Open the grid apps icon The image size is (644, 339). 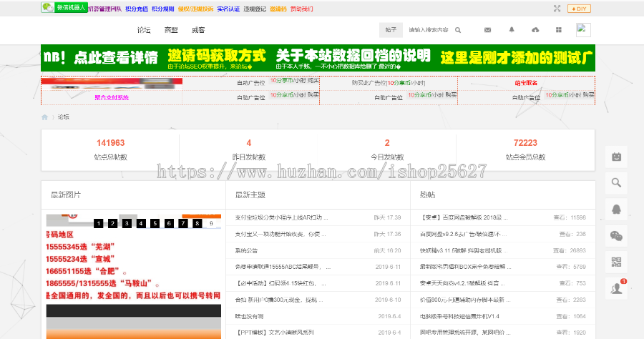point(559,30)
